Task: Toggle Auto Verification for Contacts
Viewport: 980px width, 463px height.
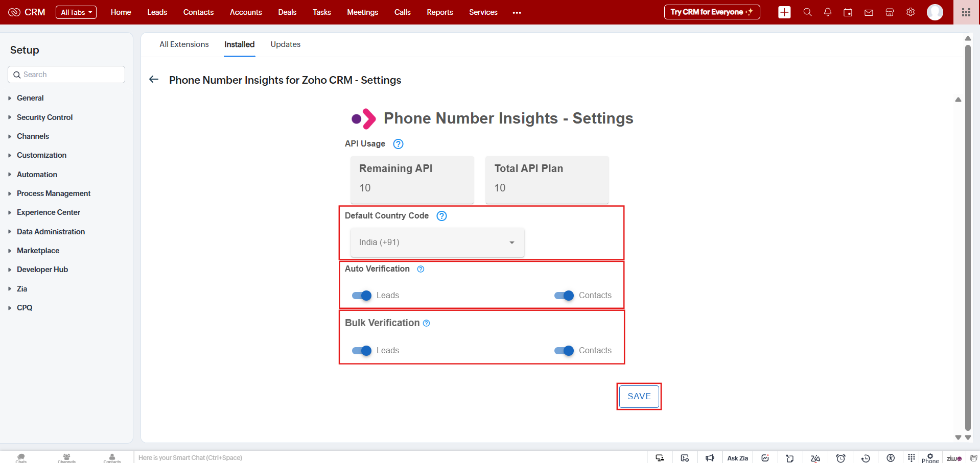Action: click(564, 296)
